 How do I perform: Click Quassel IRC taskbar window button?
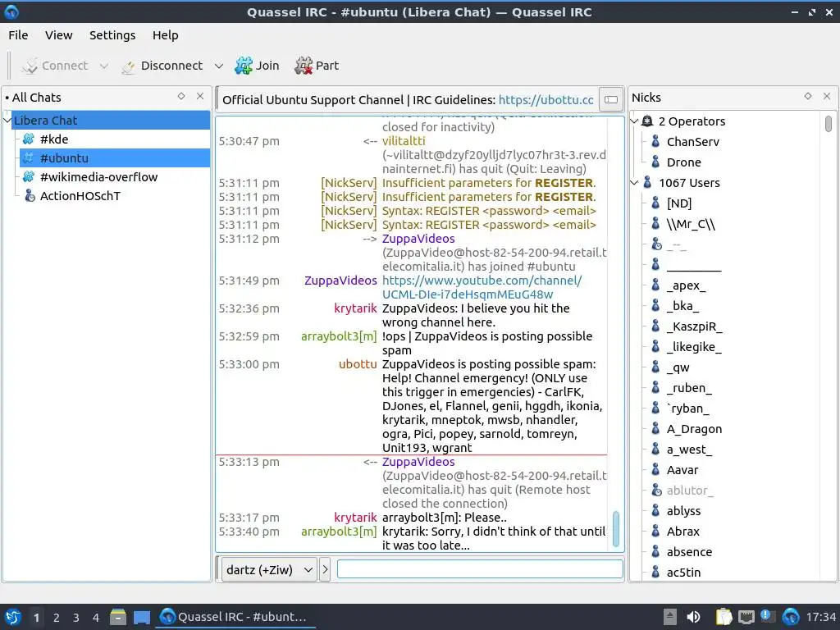coord(235,617)
